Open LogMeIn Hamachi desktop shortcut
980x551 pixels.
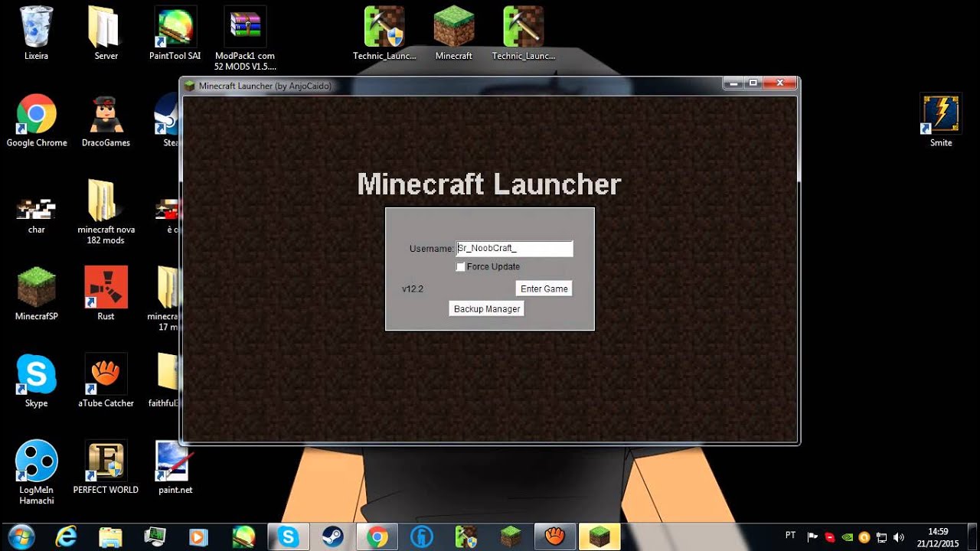pyautogui.click(x=36, y=472)
